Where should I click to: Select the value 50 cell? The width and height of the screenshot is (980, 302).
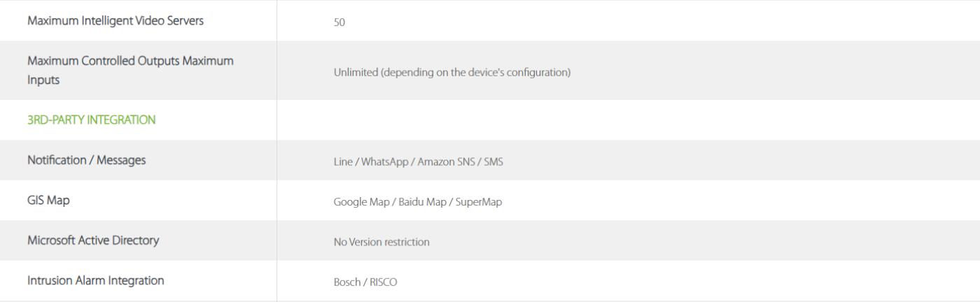click(x=339, y=22)
